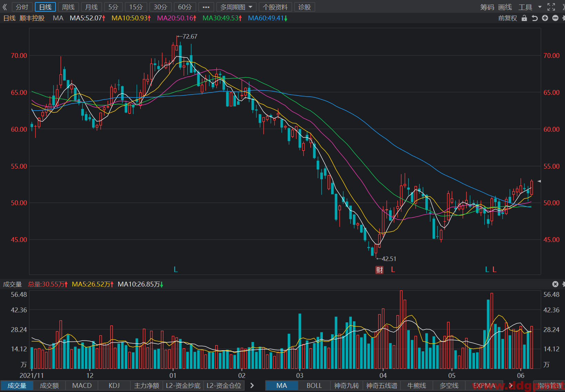Image resolution: width=565 pixels, height=392 pixels.
Task: Show more sub-indicator tabs with arrow
Action: click(x=252, y=385)
